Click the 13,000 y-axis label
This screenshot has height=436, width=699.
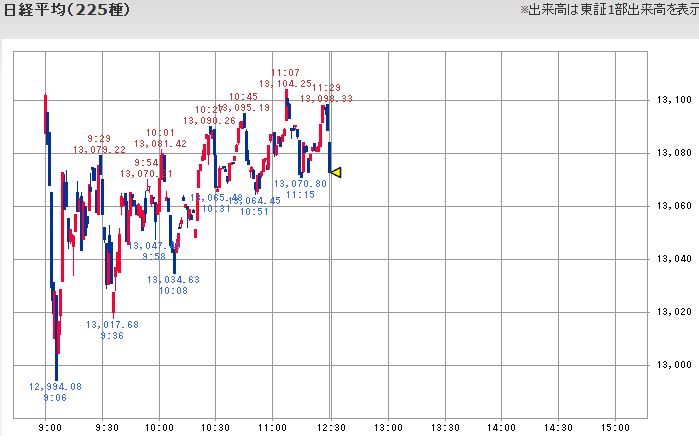[x=674, y=365]
